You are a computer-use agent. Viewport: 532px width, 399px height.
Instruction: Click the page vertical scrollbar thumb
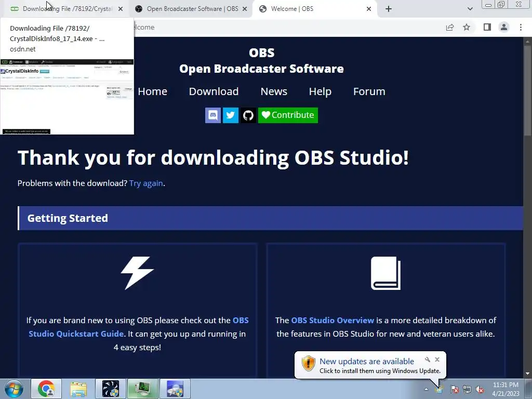tap(527, 91)
